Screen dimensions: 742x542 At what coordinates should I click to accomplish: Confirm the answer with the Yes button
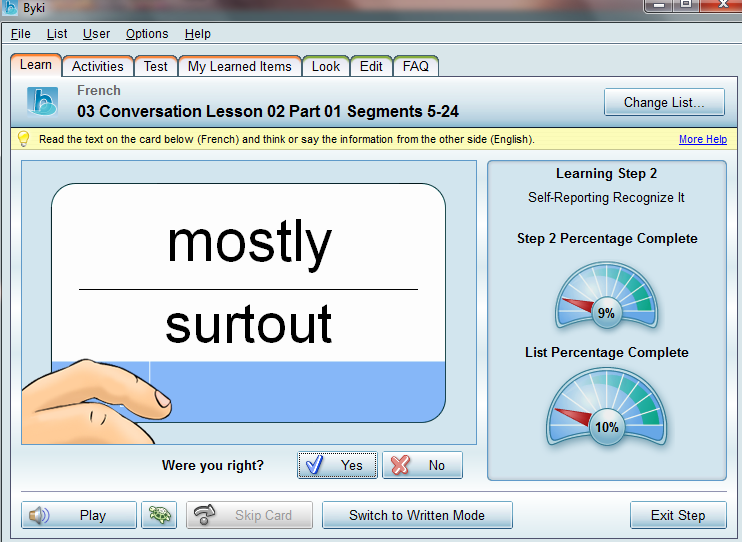(x=337, y=465)
